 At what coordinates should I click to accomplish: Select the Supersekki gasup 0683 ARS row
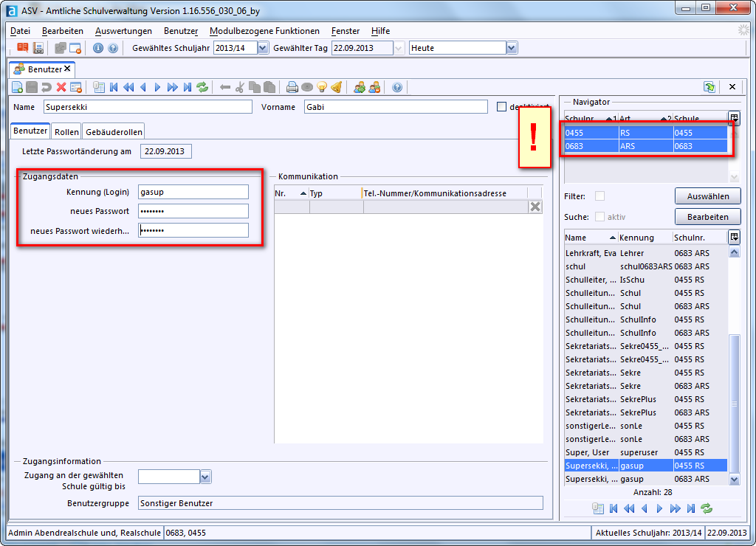pos(645,479)
